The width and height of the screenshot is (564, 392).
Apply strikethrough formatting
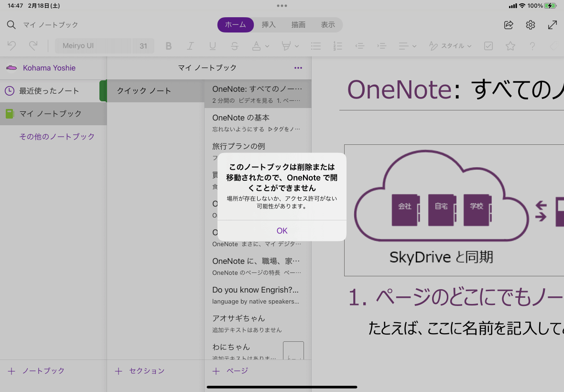coord(234,46)
